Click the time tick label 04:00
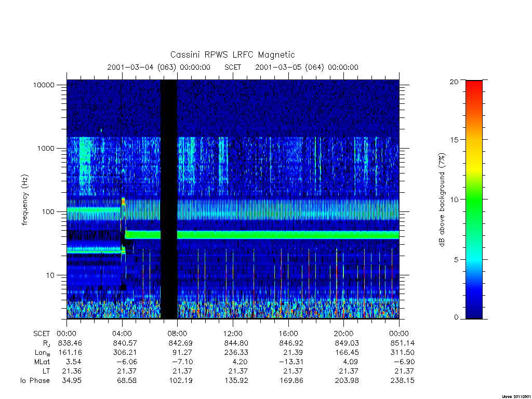 pyautogui.click(x=122, y=334)
